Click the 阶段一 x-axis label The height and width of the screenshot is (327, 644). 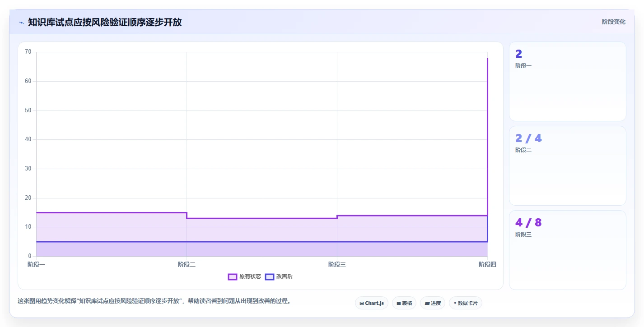pyautogui.click(x=36, y=264)
